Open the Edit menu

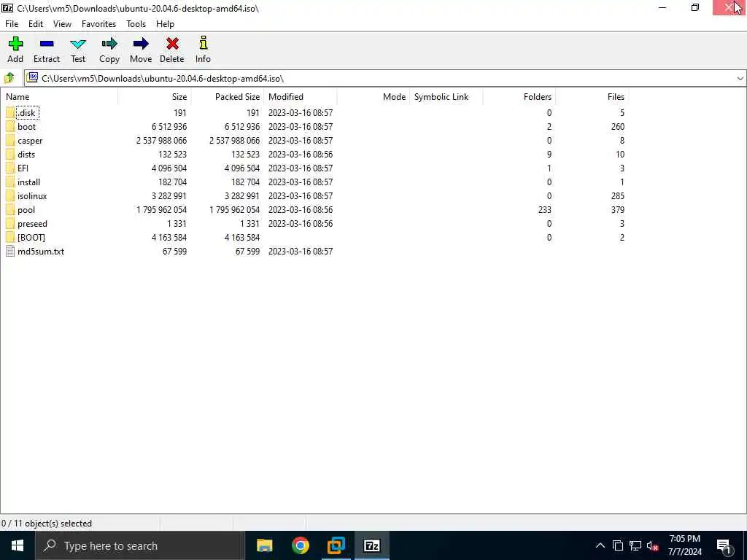point(35,24)
